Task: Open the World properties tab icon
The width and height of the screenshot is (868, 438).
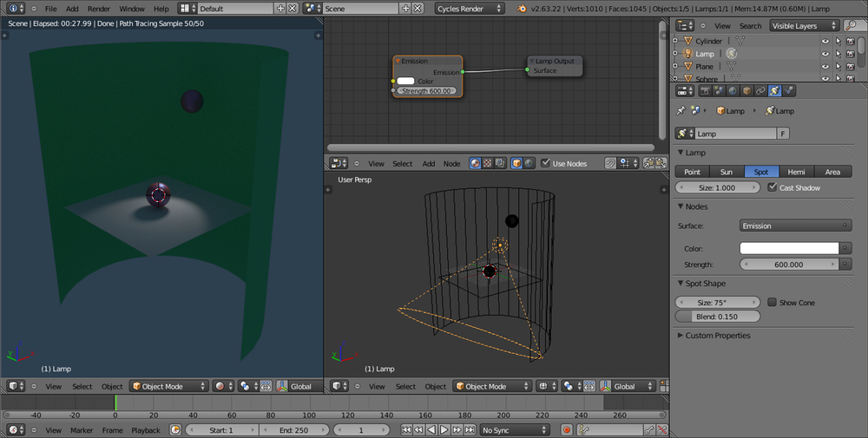Action: click(x=732, y=90)
